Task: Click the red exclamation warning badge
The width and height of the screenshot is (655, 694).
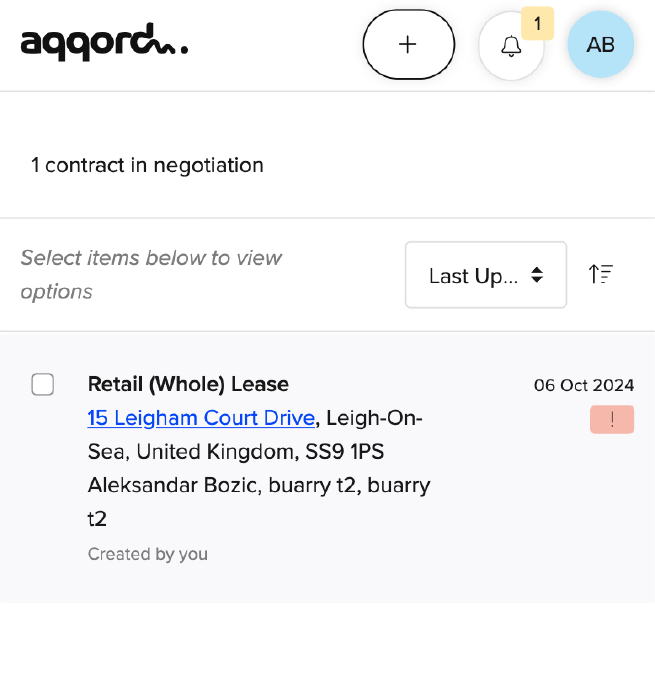Action: click(612, 419)
